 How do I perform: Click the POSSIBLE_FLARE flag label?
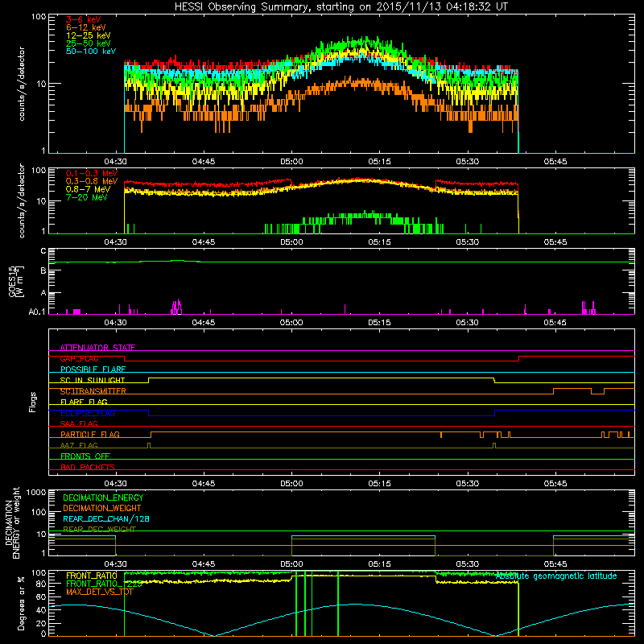pos(93,369)
